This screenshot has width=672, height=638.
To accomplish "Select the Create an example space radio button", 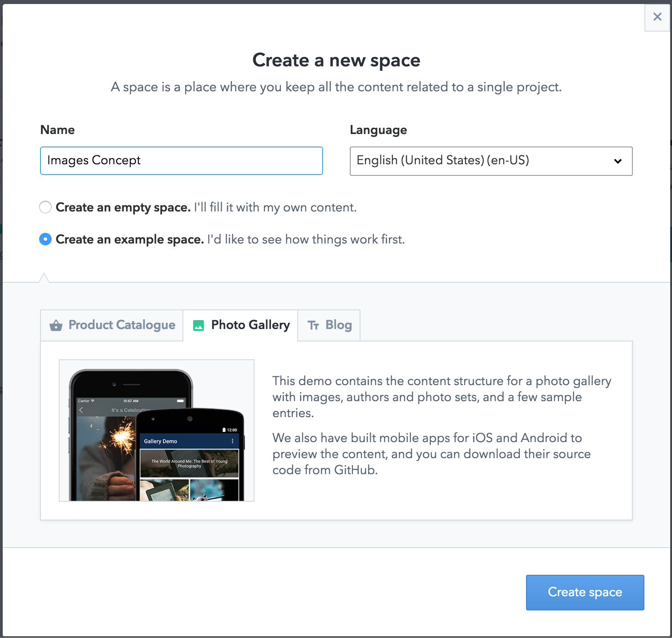I will pos(45,239).
